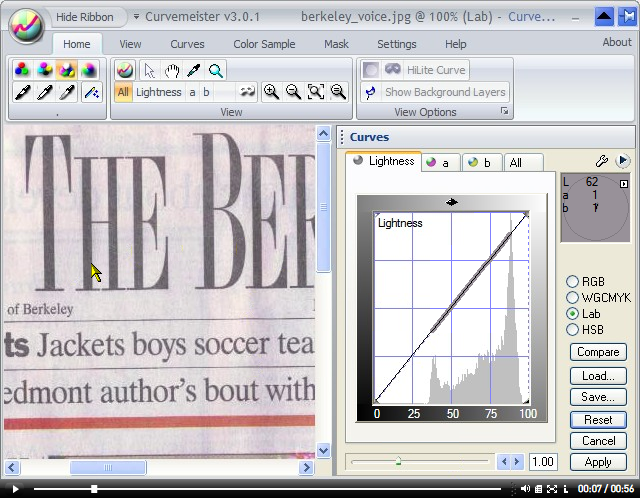640x498 pixels.
Task: Click the Save... button
Action: coord(598,397)
